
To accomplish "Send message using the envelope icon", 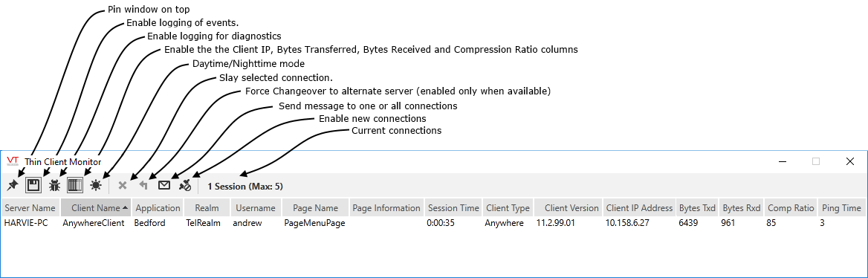I will [x=164, y=186].
